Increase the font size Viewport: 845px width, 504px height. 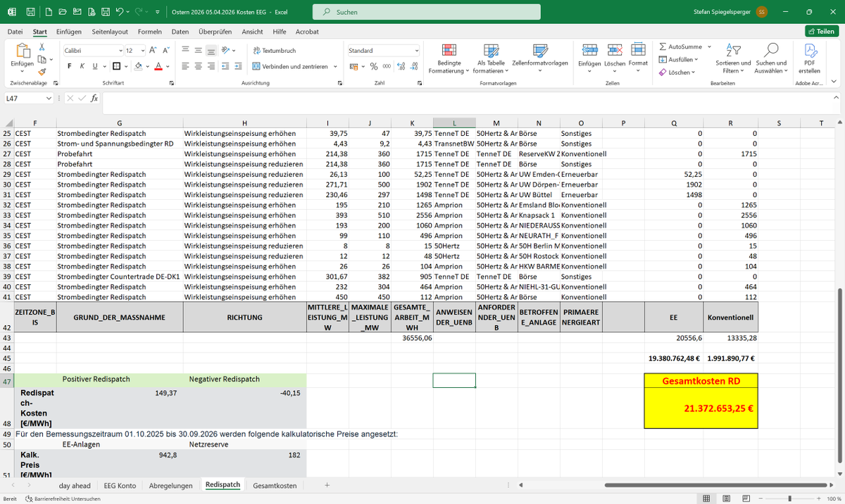coord(154,51)
